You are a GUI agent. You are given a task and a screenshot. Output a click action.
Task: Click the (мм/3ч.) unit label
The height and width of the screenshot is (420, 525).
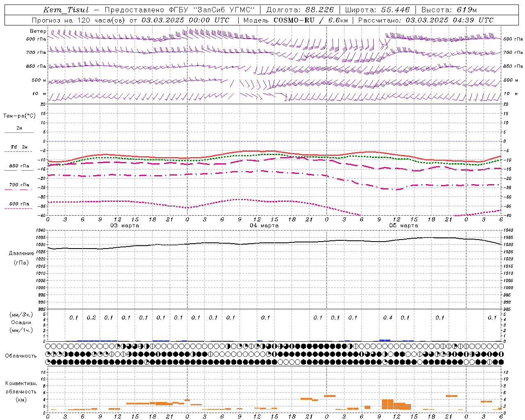click(x=21, y=315)
